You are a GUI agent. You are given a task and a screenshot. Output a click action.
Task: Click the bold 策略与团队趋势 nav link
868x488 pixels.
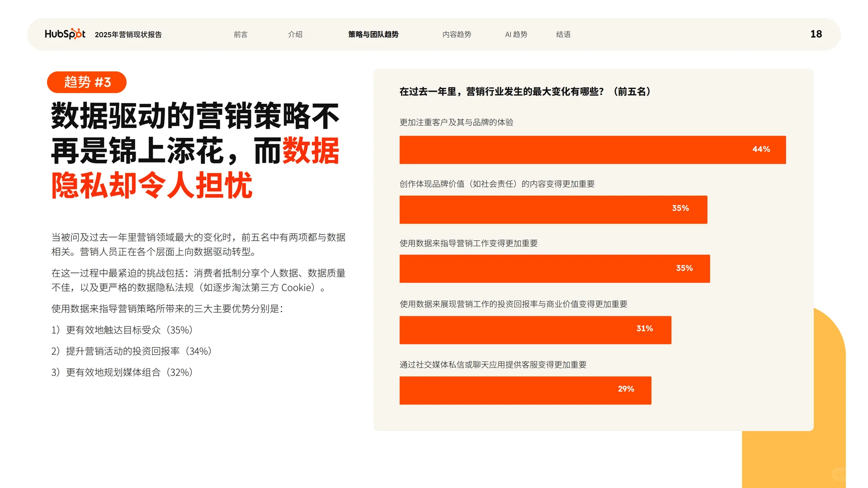(373, 34)
